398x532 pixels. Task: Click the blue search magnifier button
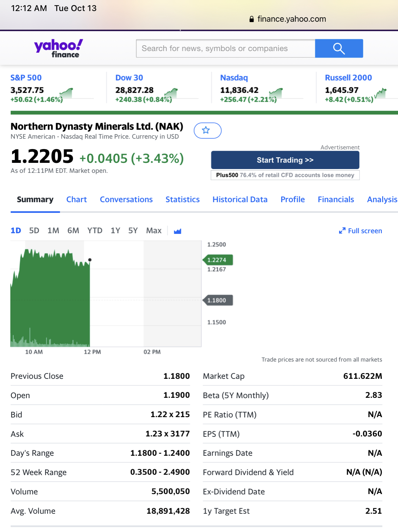(339, 49)
